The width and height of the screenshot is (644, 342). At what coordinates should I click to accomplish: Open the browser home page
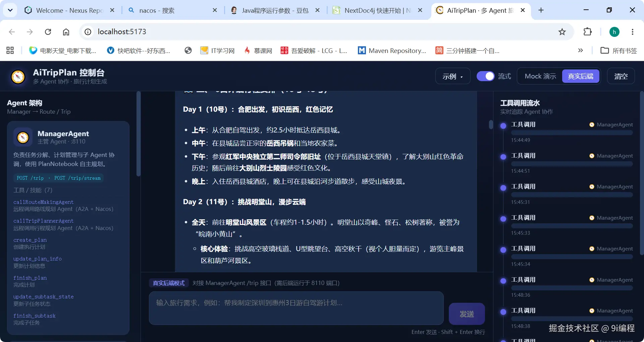pos(66,32)
